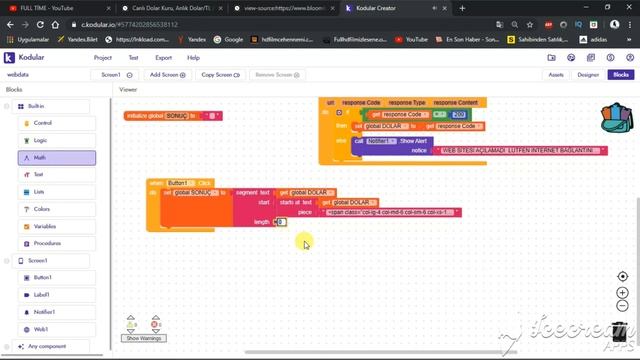Open the Assets panel
Viewport: 640px width, 360px height.
[x=556, y=75]
